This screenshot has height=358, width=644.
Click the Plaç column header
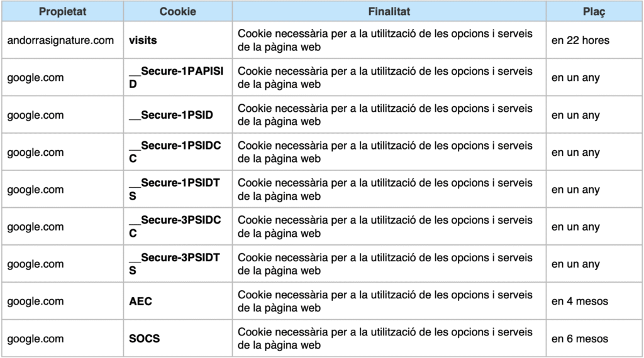point(594,11)
